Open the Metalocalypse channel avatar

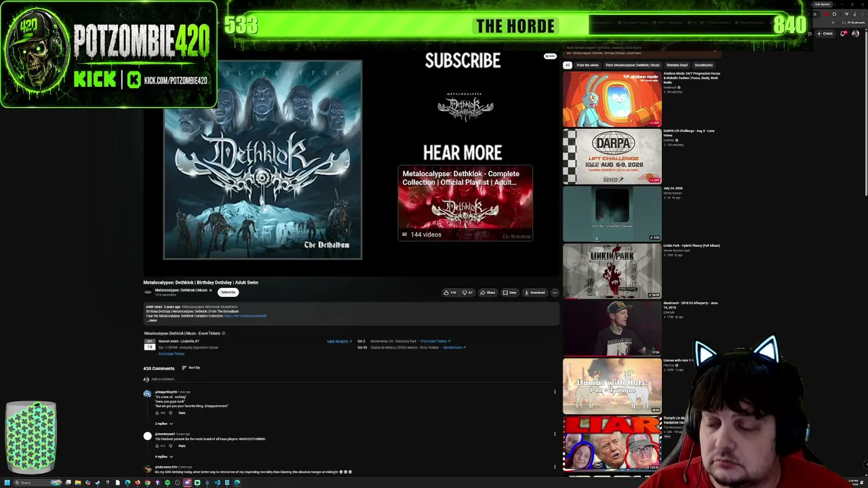[148, 292]
